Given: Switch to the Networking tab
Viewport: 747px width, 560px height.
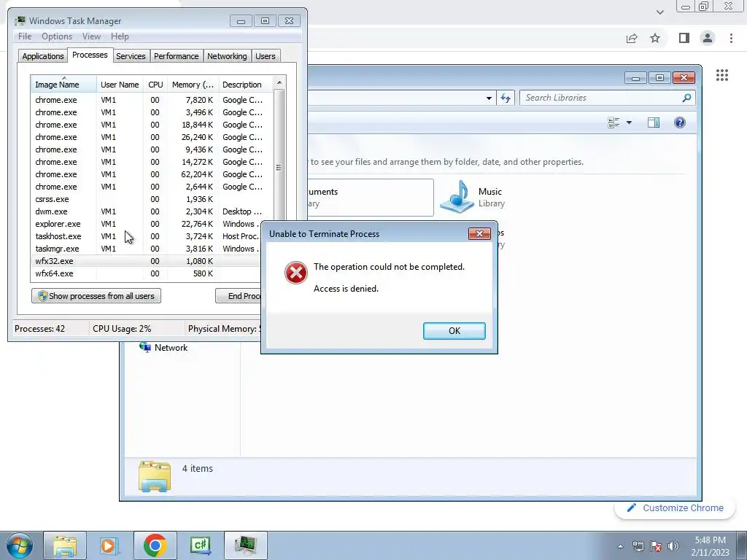Looking at the screenshot, I should [x=227, y=56].
